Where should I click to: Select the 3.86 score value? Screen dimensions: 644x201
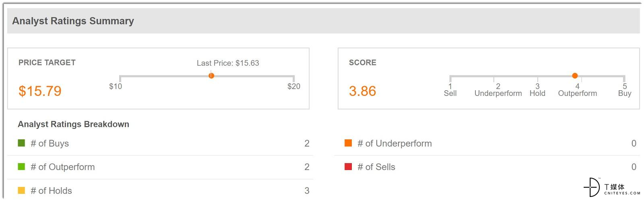click(362, 91)
